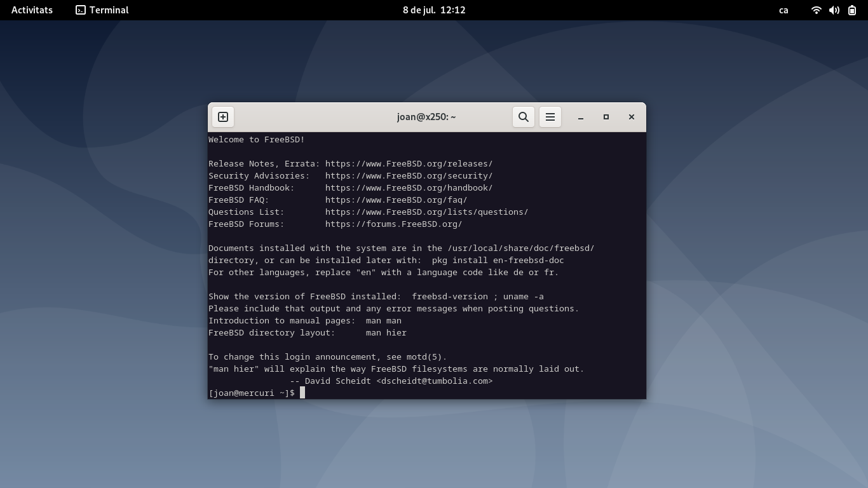868x488 pixels.
Task: Click the FreeBSD faq URL
Action: 396,200
